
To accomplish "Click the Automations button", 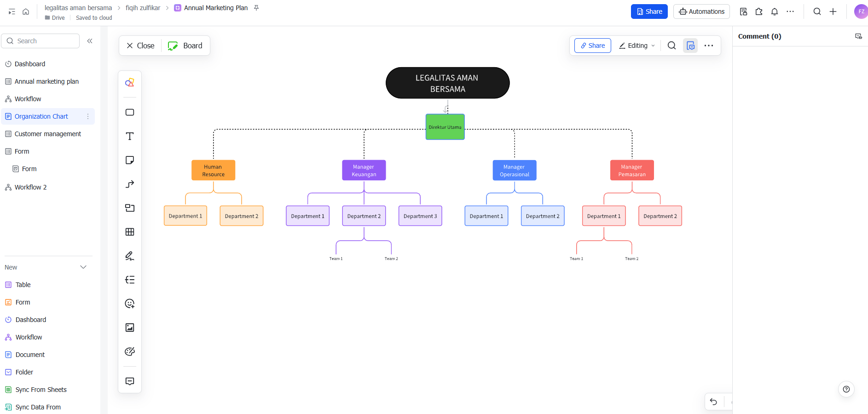I will pos(701,11).
